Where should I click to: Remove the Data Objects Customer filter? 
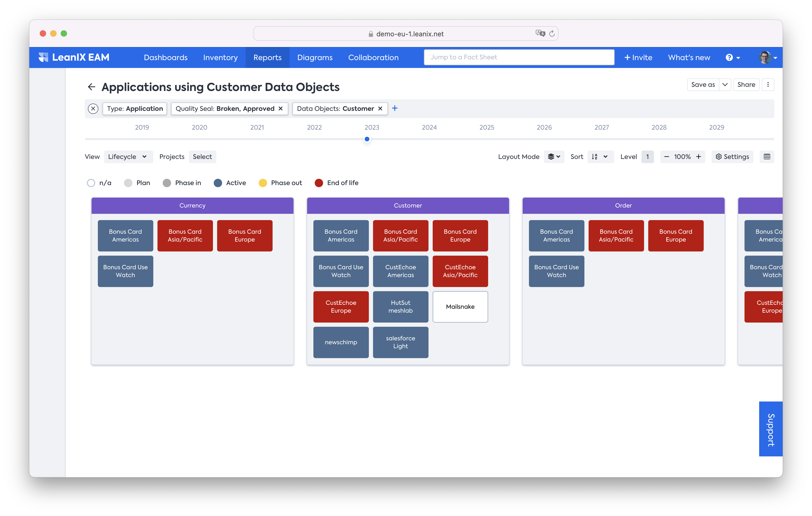380,108
